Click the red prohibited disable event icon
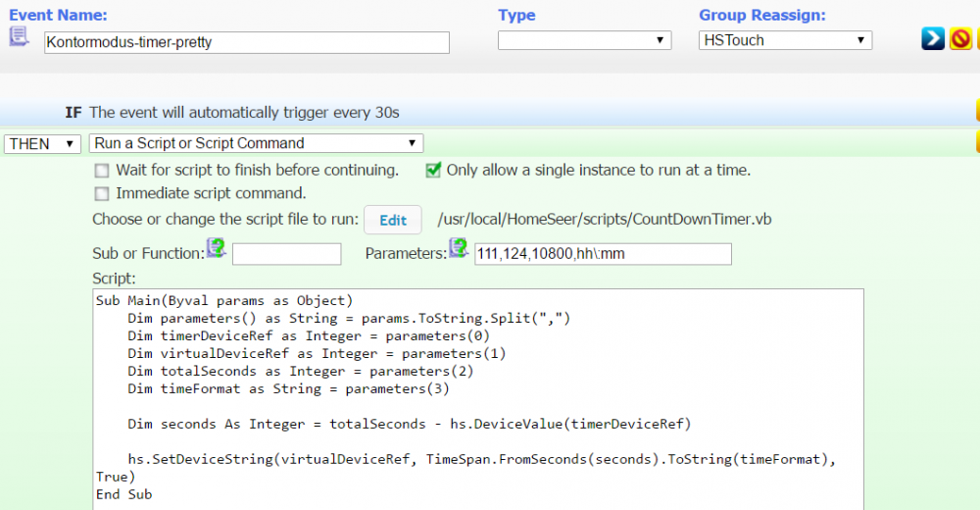 [960, 39]
